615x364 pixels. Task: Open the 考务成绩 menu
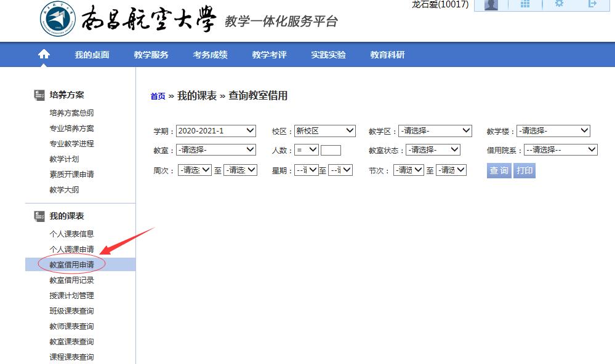tap(210, 55)
